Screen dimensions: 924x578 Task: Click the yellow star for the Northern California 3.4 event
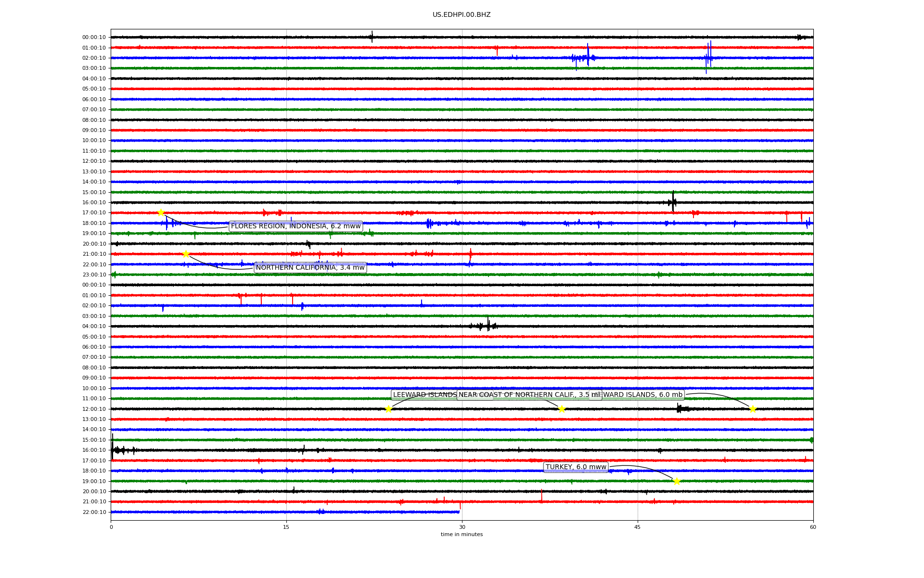coord(186,254)
